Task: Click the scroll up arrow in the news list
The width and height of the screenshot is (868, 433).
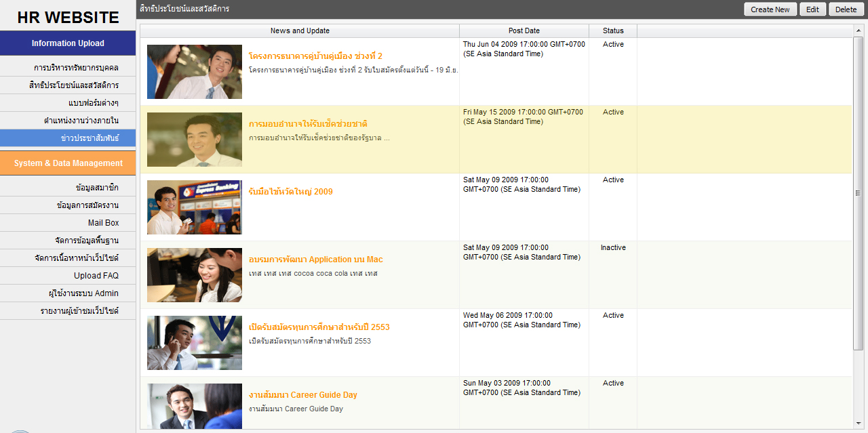Action: point(859,31)
